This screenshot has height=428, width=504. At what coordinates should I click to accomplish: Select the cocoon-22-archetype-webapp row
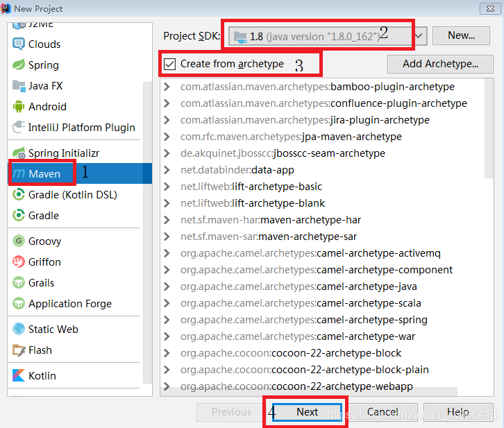[x=322, y=386]
